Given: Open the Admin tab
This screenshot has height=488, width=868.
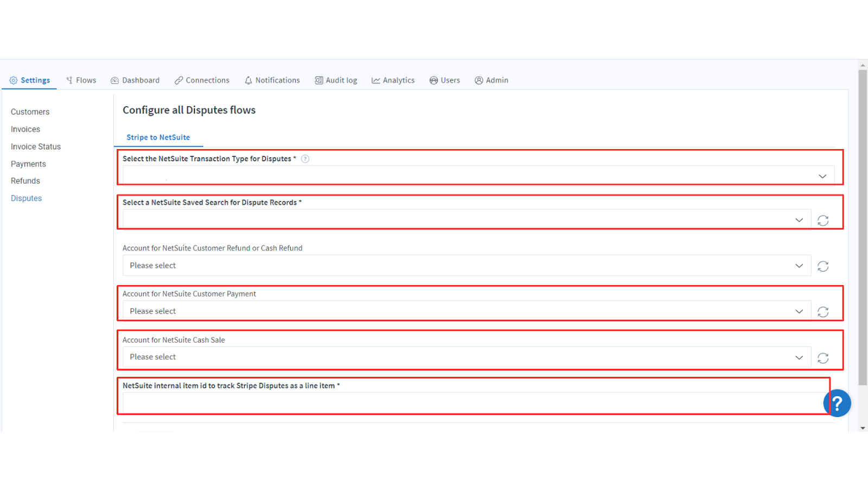Looking at the screenshot, I should point(491,80).
